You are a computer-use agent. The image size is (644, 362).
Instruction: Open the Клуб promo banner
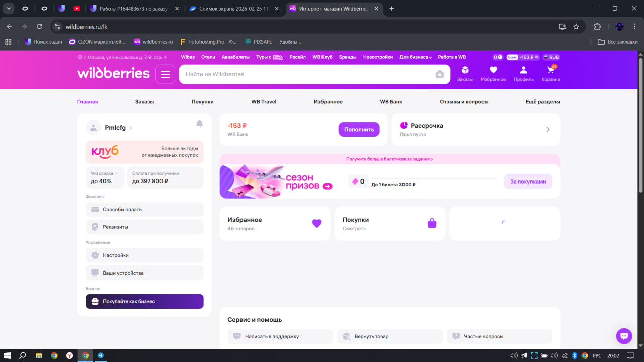[144, 152]
